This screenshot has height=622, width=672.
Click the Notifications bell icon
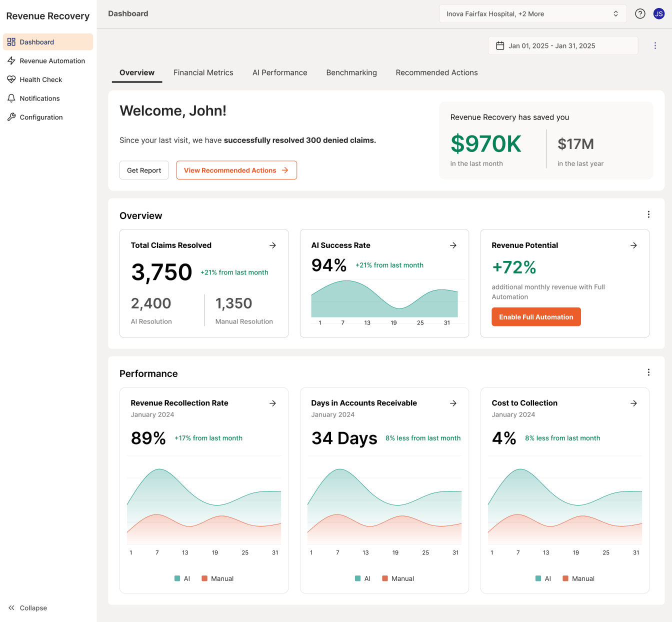click(x=11, y=98)
